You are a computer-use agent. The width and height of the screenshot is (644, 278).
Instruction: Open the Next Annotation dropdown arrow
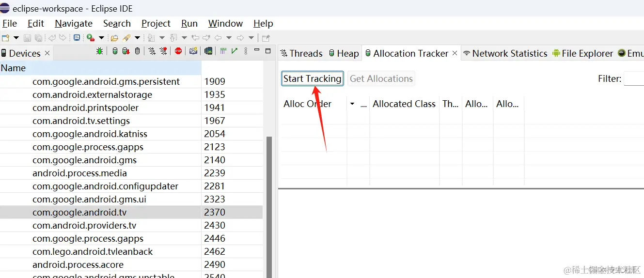(x=162, y=38)
